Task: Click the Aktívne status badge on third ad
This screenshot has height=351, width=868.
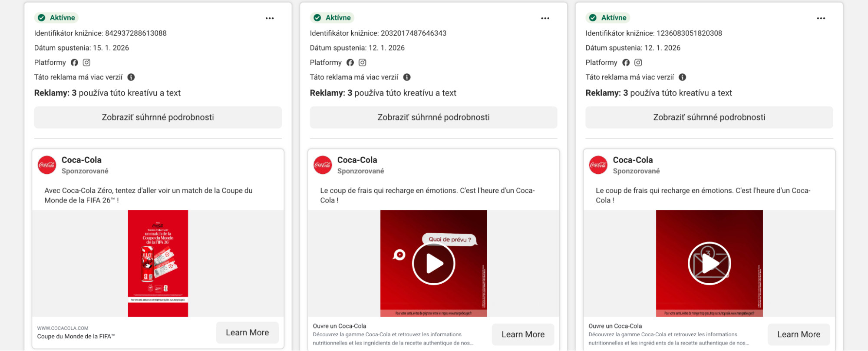Action: click(608, 18)
